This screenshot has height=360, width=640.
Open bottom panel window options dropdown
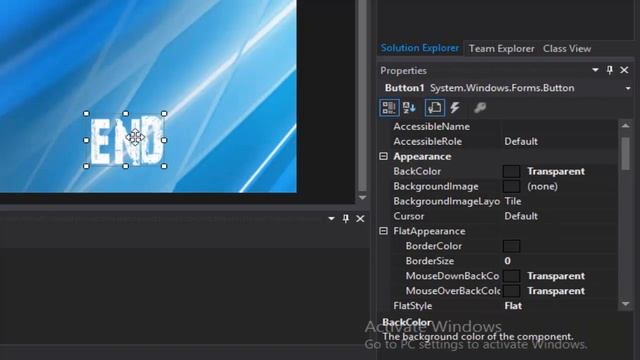(331, 219)
